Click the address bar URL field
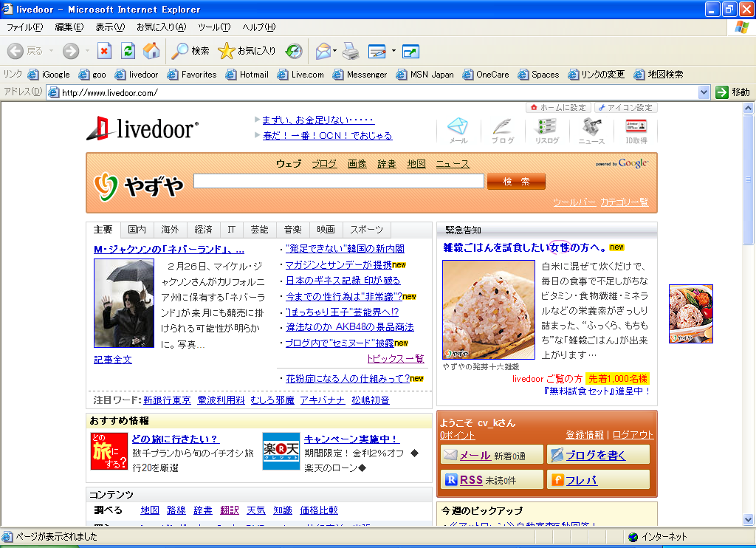The width and height of the screenshot is (756, 548). [373, 92]
